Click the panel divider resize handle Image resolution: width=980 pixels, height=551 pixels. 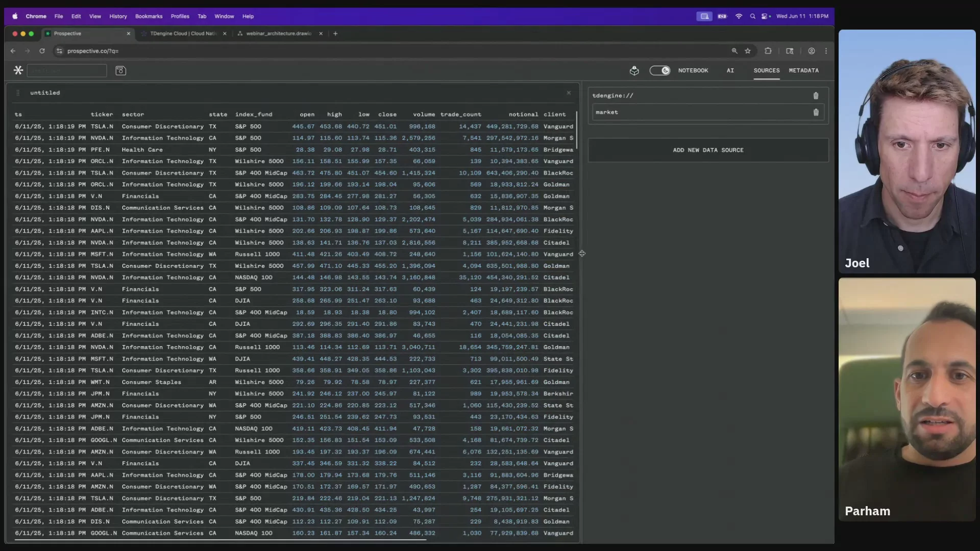click(582, 254)
